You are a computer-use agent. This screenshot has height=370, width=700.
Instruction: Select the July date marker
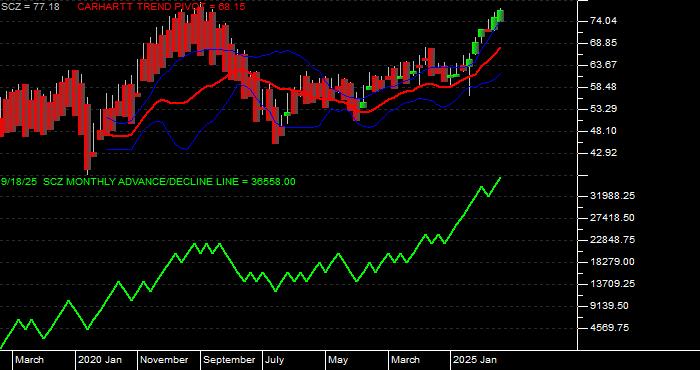(274, 360)
